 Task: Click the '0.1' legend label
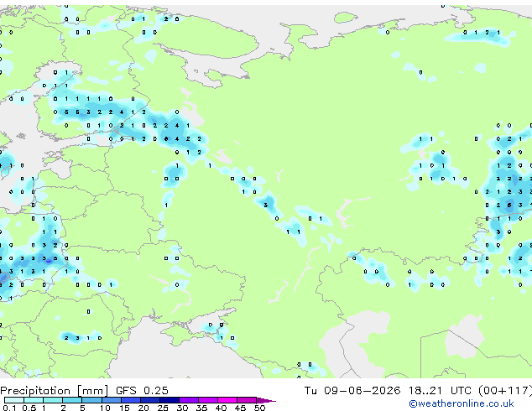click(x=10, y=408)
